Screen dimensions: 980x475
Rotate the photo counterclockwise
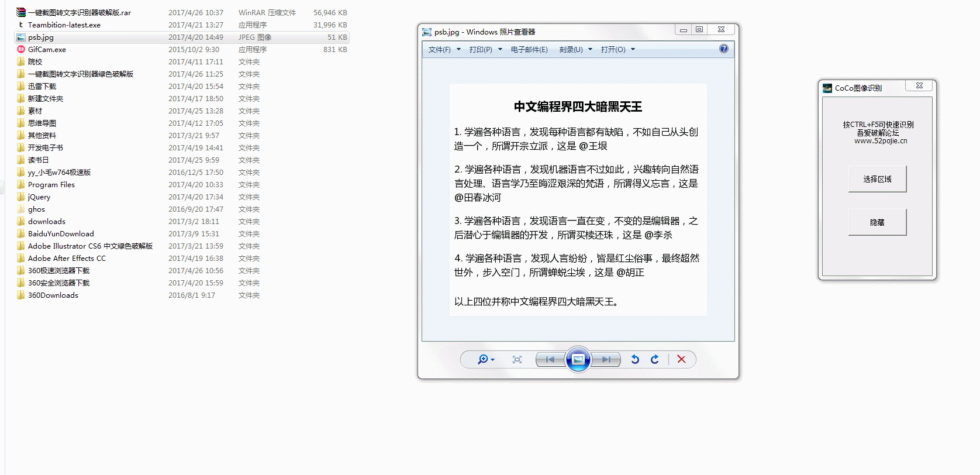click(x=635, y=359)
